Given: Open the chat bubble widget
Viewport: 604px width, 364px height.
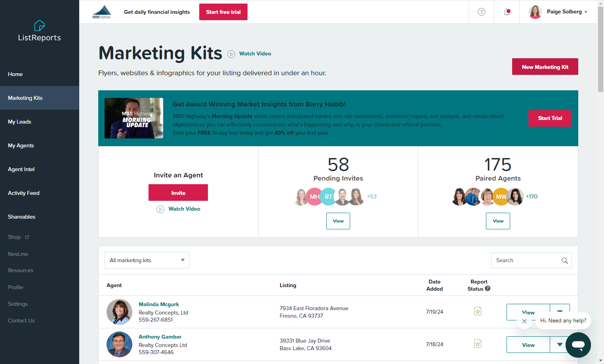Looking at the screenshot, I should tap(578, 345).
